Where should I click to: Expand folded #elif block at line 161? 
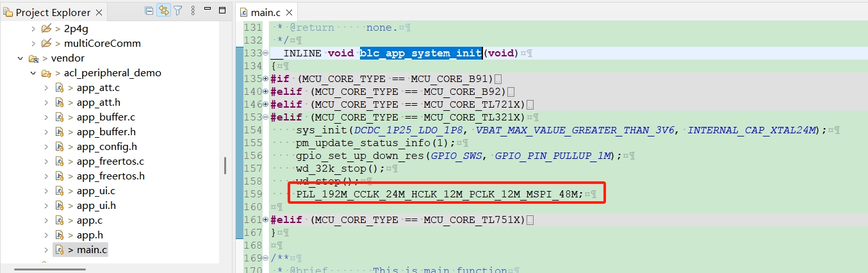tap(266, 220)
